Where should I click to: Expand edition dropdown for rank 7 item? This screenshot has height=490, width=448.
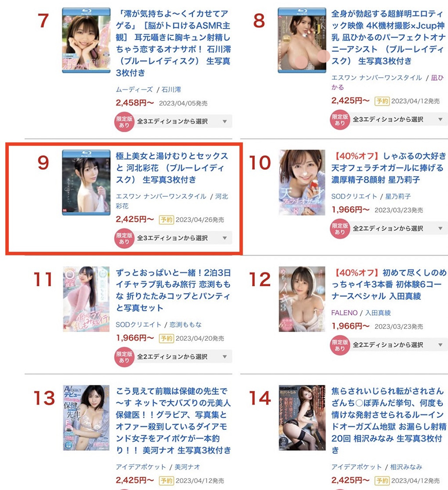(183, 121)
